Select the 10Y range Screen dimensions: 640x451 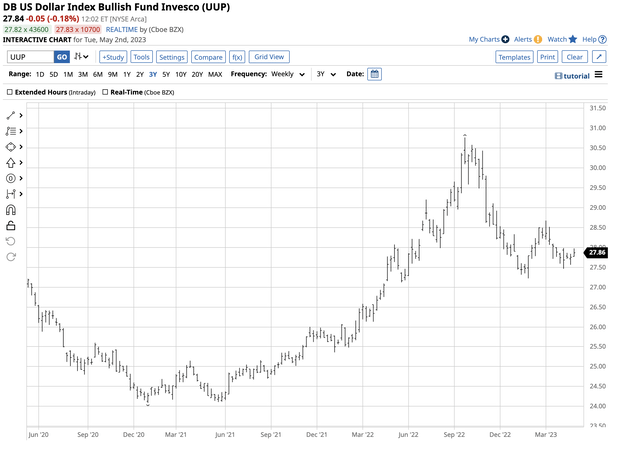[181, 74]
